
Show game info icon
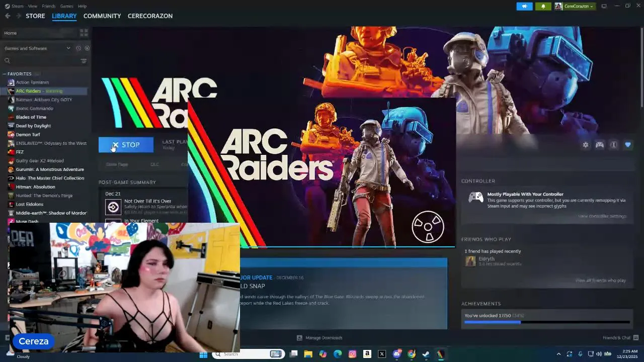tap(614, 145)
